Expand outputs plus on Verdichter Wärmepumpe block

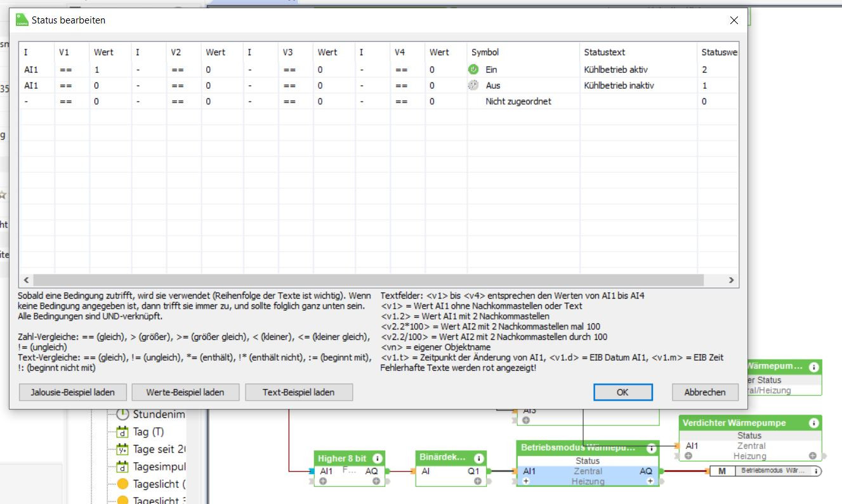click(813, 456)
